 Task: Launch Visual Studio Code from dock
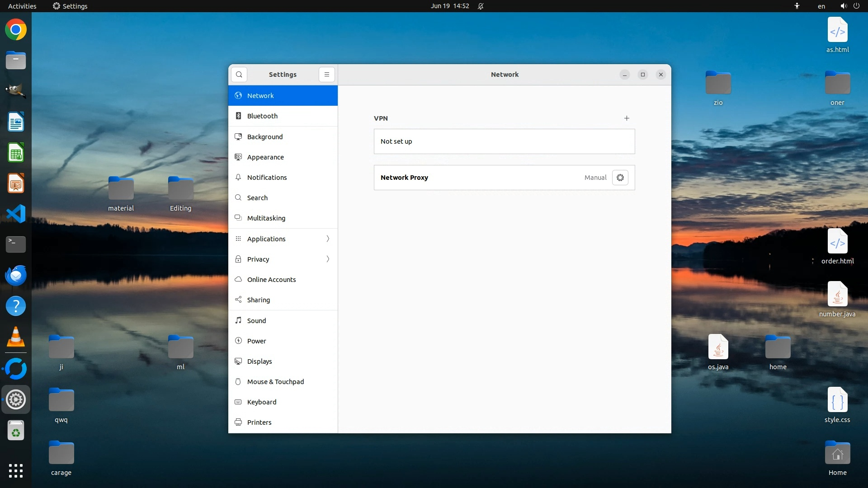pyautogui.click(x=16, y=214)
